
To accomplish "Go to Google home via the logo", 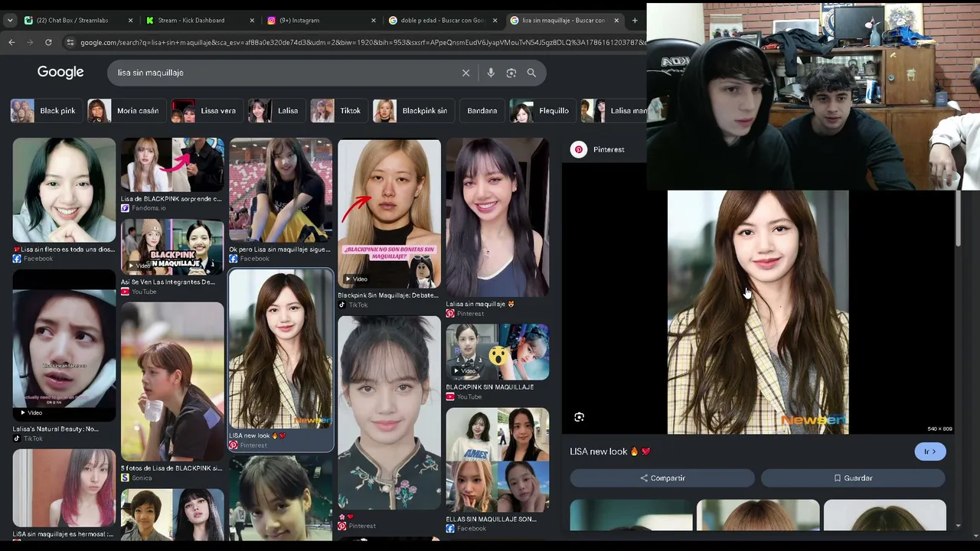I will [60, 72].
